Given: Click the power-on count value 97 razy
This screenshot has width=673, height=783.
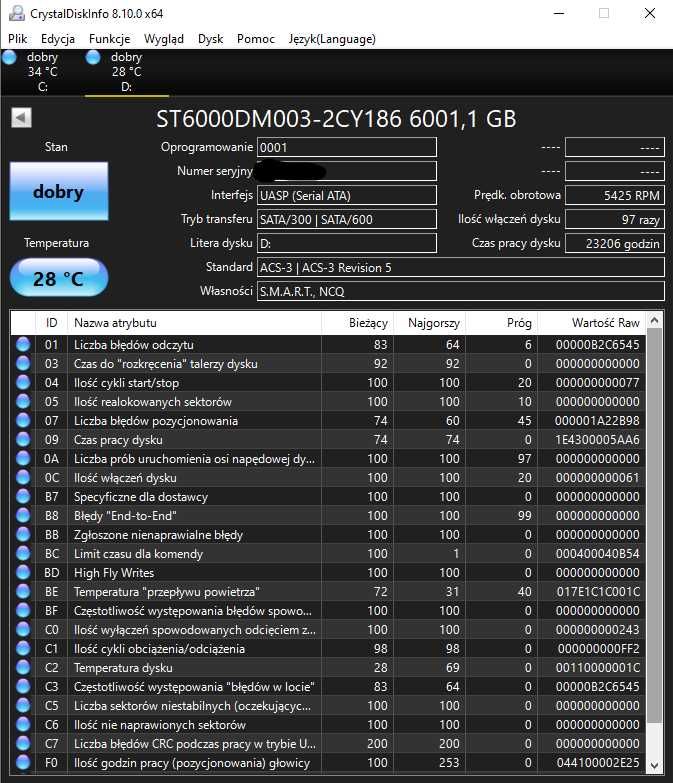Looking at the screenshot, I should (x=615, y=219).
